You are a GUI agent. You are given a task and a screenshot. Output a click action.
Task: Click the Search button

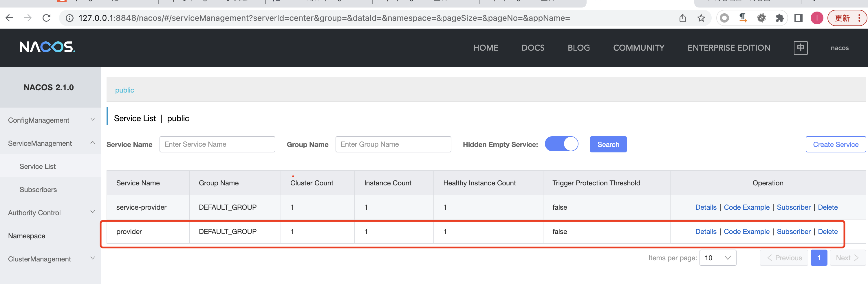(x=608, y=144)
